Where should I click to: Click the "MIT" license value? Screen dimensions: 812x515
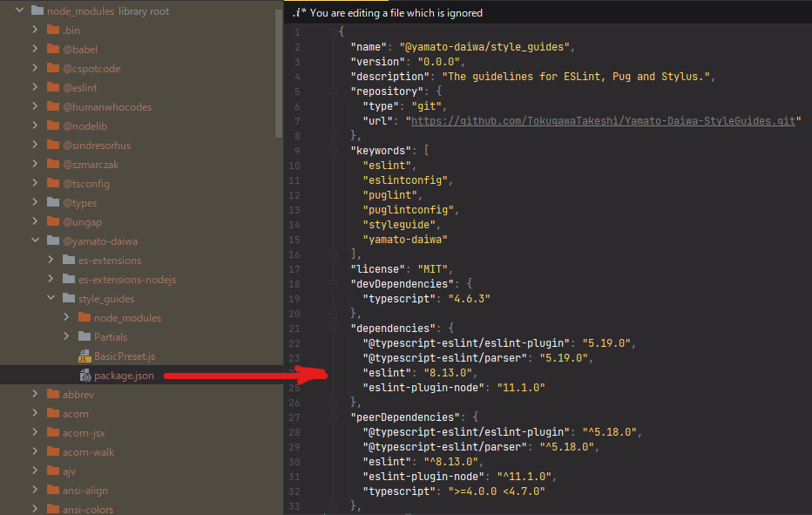pyautogui.click(x=432, y=269)
